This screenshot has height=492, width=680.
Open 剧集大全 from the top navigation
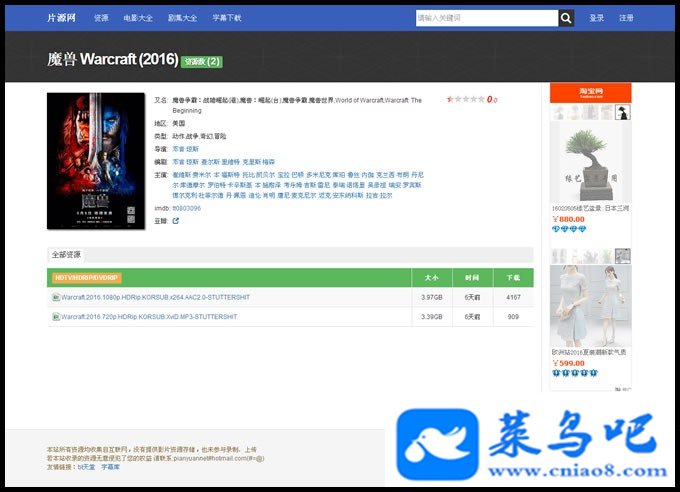[x=183, y=18]
